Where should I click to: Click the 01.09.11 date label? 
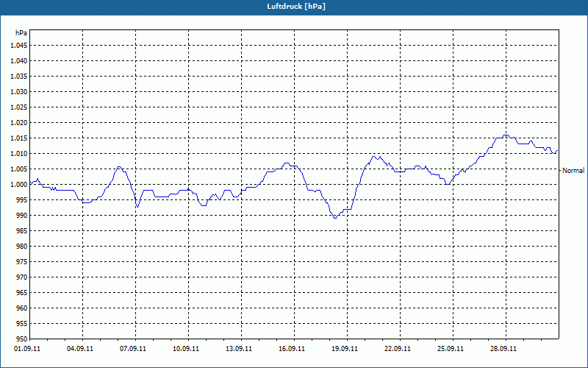tap(27, 349)
